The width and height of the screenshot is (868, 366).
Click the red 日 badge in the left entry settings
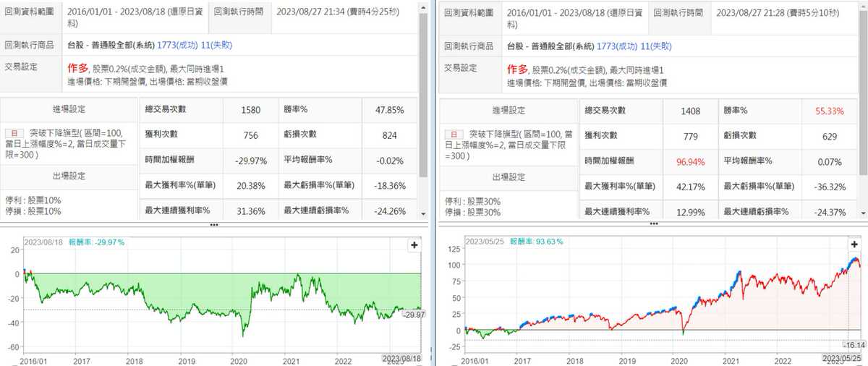click(x=12, y=135)
